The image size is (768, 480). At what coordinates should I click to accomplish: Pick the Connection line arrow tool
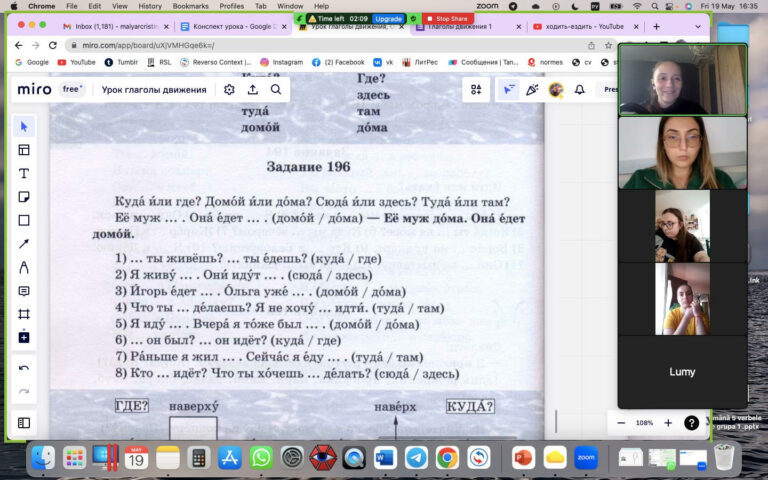click(x=24, y=244)
